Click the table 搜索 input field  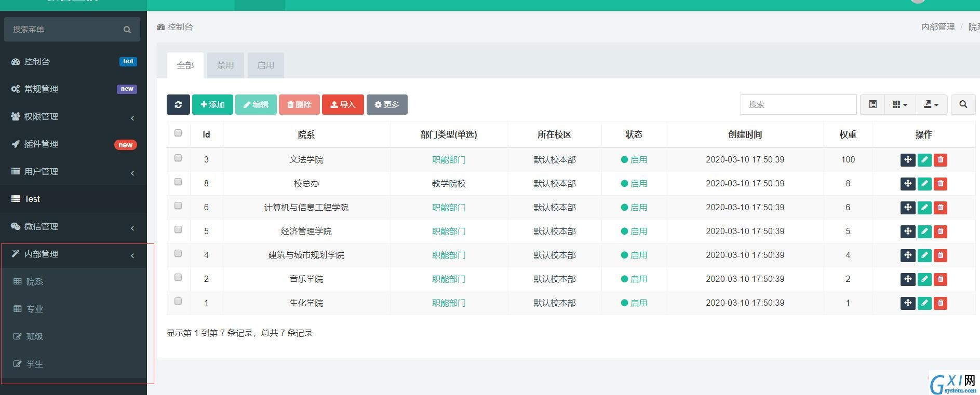(798, 104)
